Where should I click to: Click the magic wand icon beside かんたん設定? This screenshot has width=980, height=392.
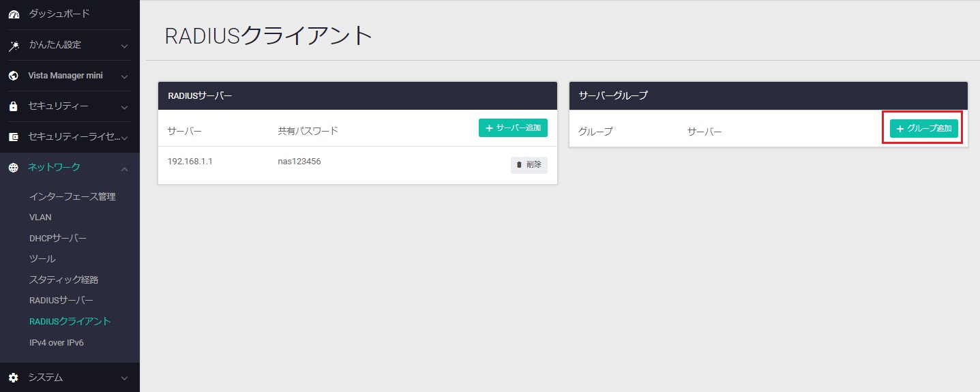[14, 46]
